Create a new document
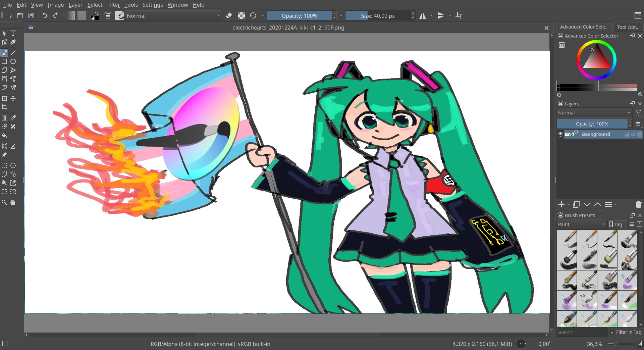The height and width of the screenshot is (350, 644). tap(9, 15)
